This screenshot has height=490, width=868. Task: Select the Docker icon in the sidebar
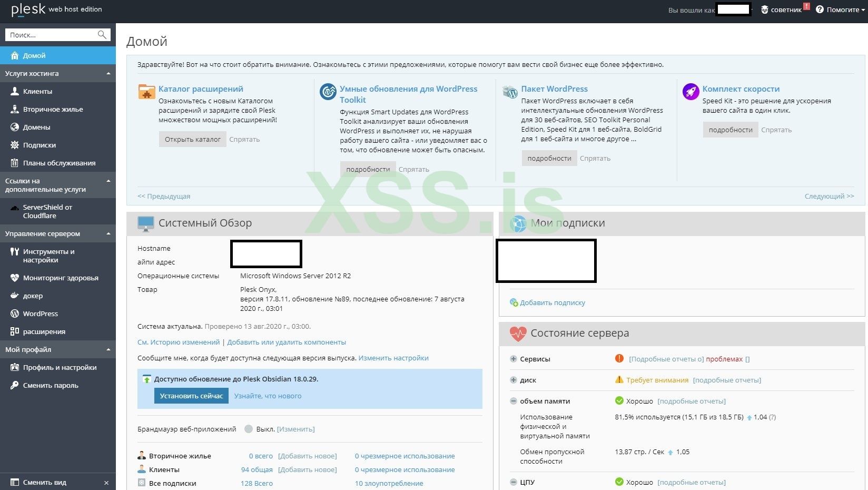pos(14,296)
